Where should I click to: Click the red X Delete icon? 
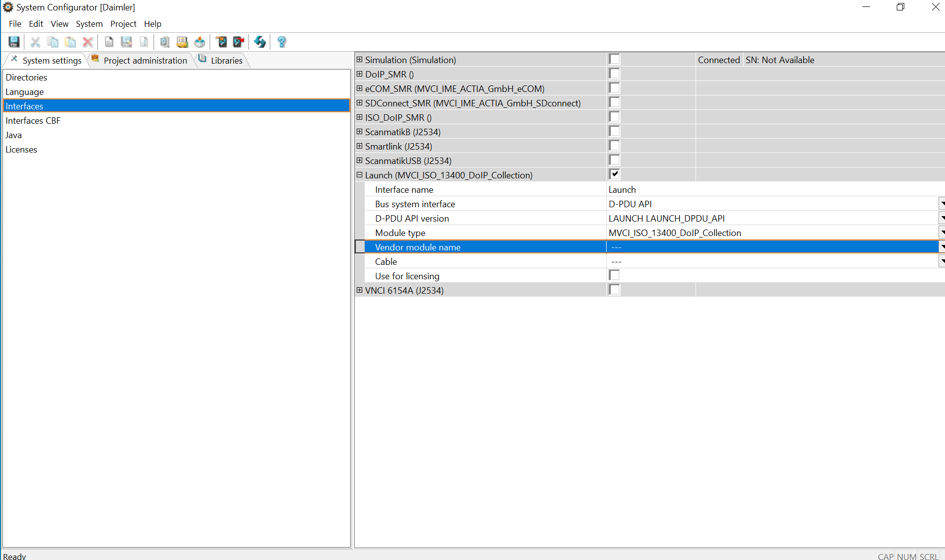(x=88, y=42)
